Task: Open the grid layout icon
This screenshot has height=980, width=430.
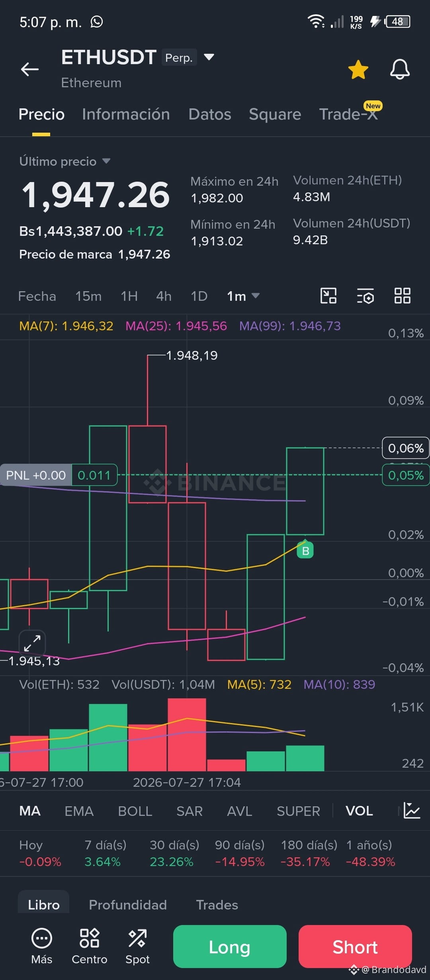Action: point(402,296)
